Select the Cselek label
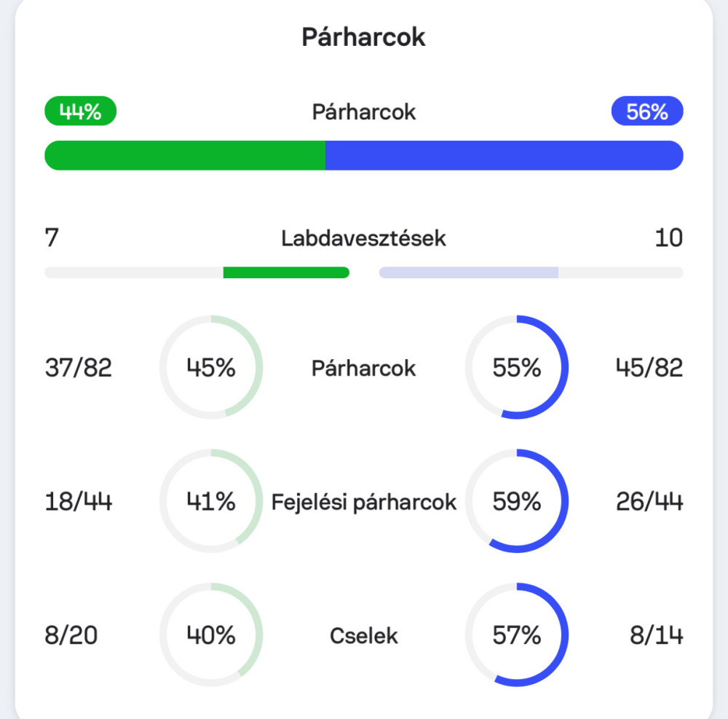Image resolution: width=728 pixels, height=719 pixels. click(x=363, y=636)
